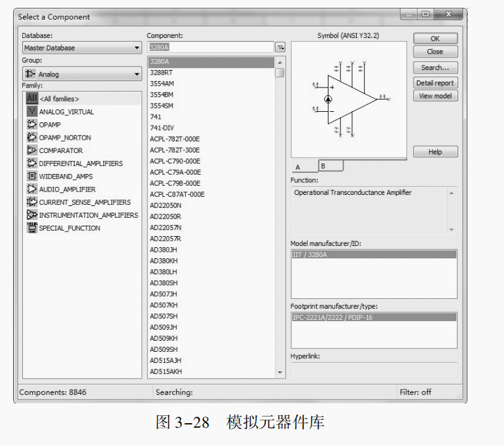The image size is (504, 446).
Task: Click the OK button
Action: coord(435,39)
